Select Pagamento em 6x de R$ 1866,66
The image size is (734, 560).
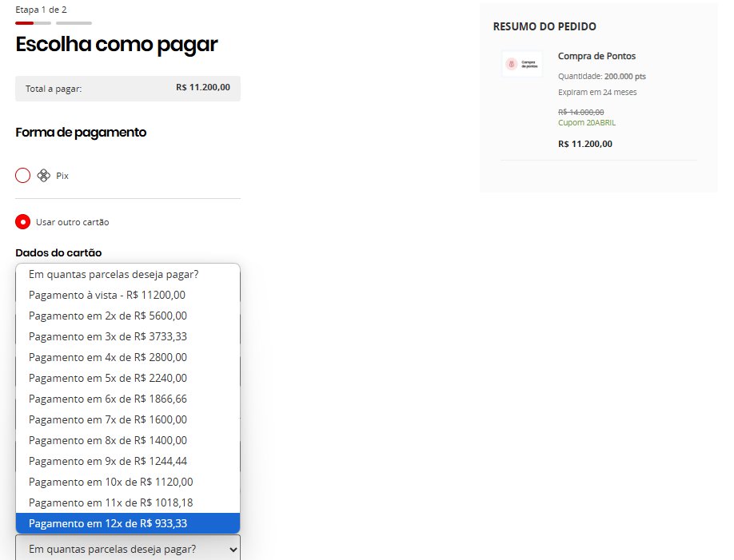coord(128,399)
